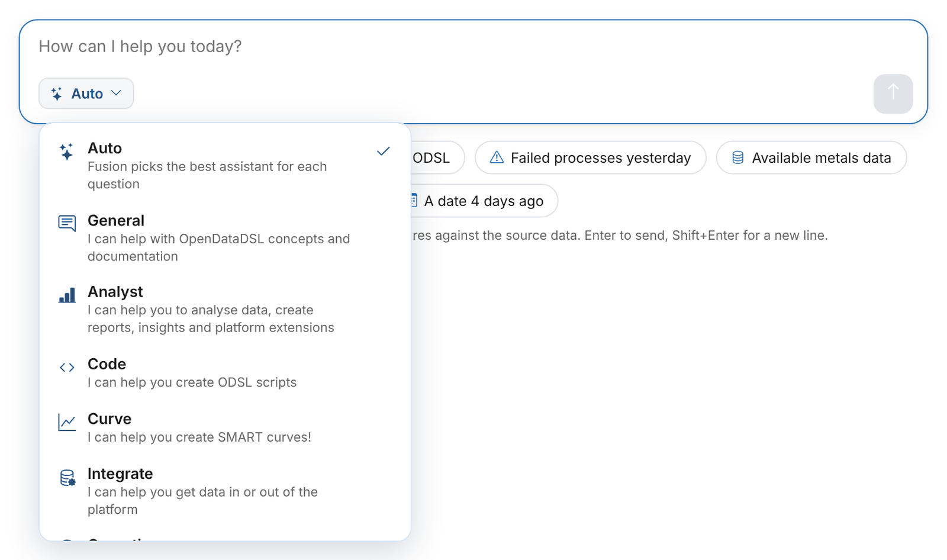947x560 pixels.
Task: Click the Code angle brackets icon
Action: [67, 368]
